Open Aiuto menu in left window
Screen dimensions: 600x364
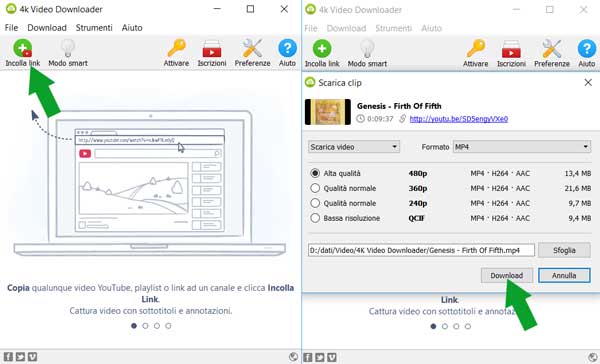point(132,28)
